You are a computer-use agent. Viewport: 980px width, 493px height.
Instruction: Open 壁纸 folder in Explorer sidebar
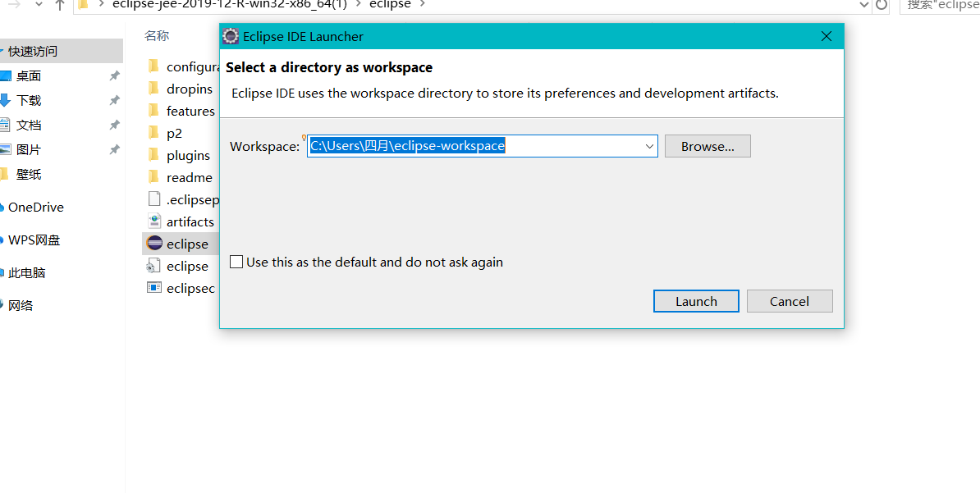pos(29,175)
